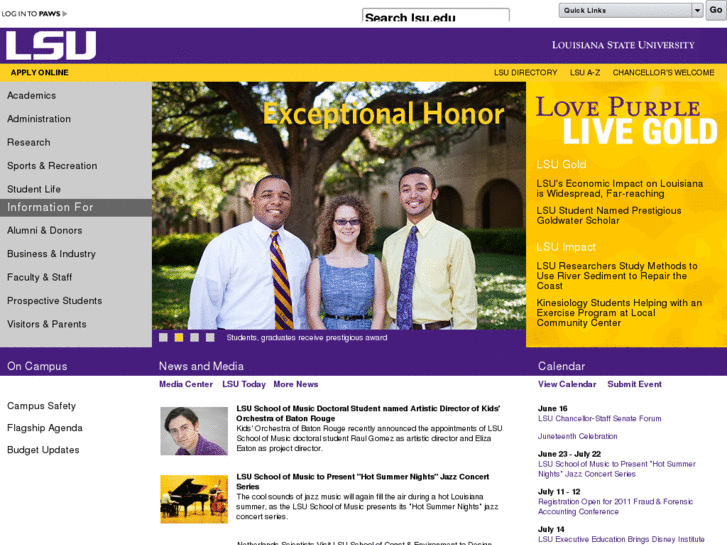Go to Administration section

[39, 119]
